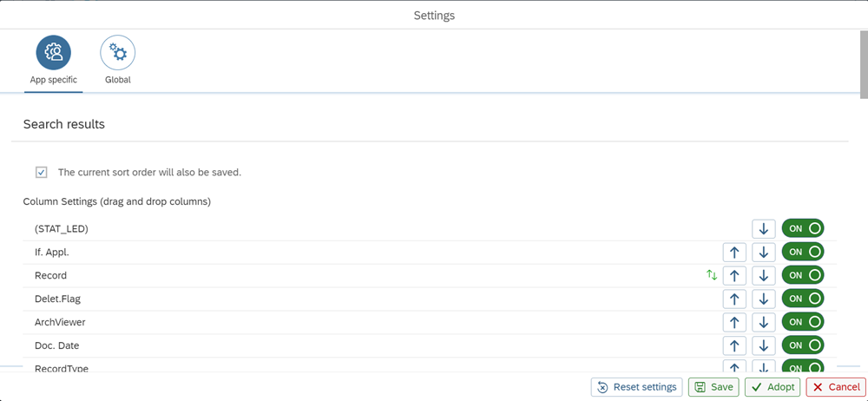Move the Record column down
868x401 pixels.
point(763,275)
